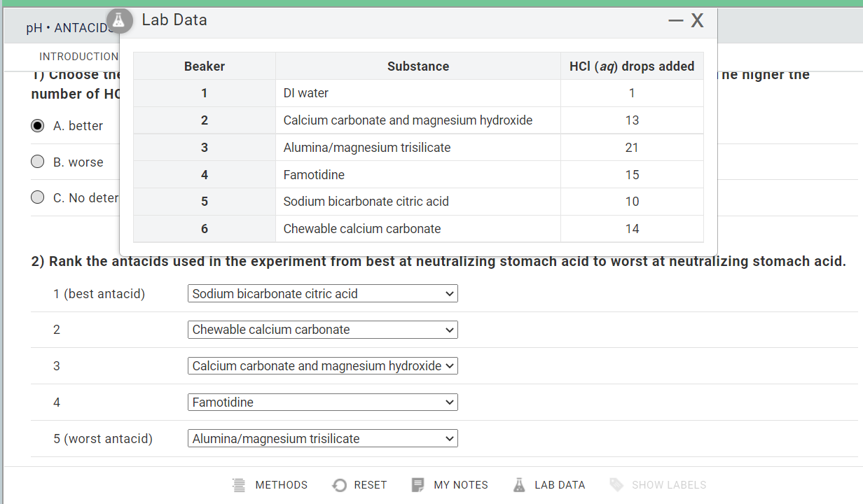Select the 'A. better' radio button
The height and width of the screenshot is (504, 863).
click(x=37, y=125)
